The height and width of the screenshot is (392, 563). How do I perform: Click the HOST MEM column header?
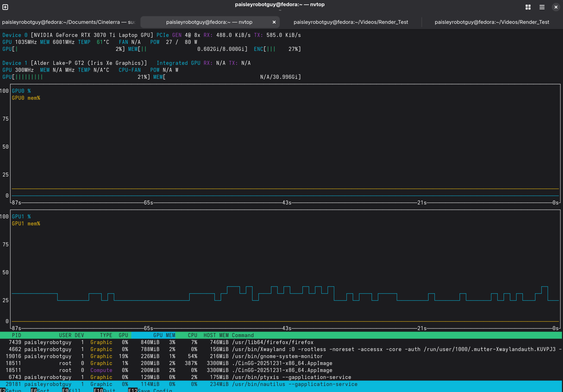coord(216,335)
